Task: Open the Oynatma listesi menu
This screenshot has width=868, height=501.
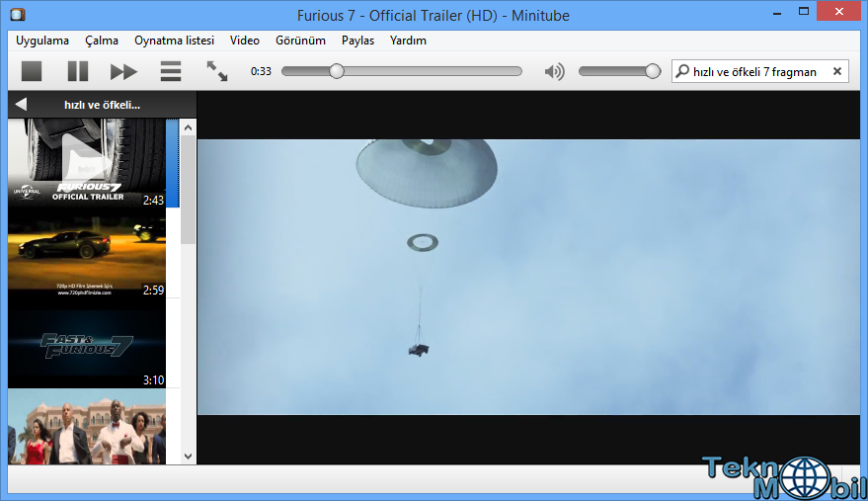Action: click(174, 41)
